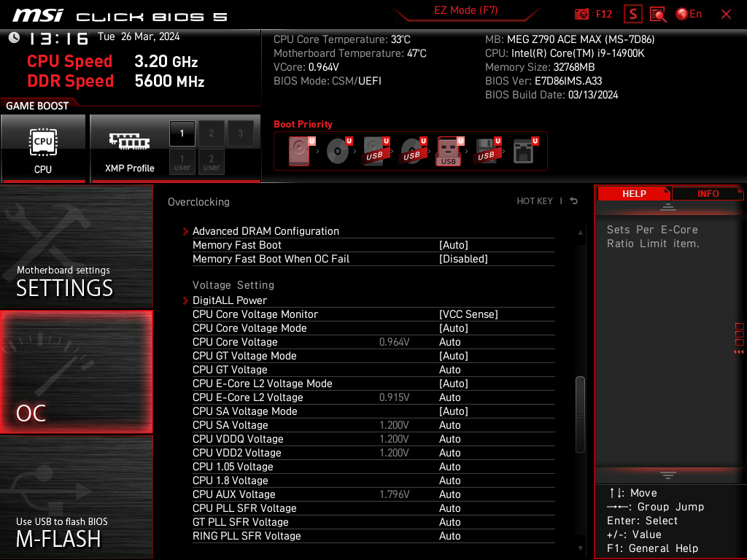Select the optical disc boot device
The height and width of the screenshot is (560, 747).
tap(338, 151)
